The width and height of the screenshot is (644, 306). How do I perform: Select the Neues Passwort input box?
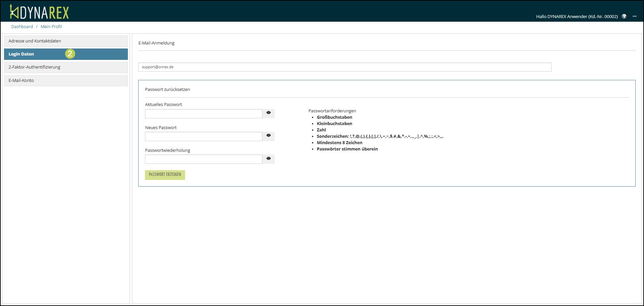click(x=204, y=136)
